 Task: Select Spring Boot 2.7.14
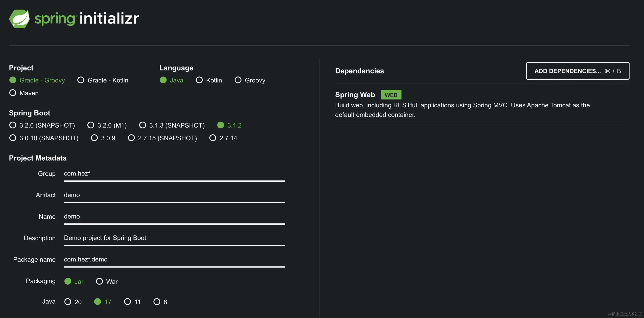pos(213,138)
